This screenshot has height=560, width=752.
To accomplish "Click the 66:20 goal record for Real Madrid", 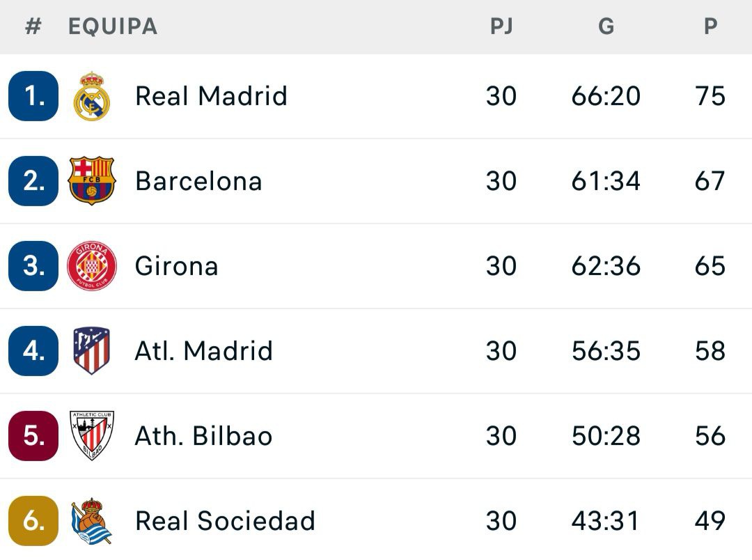I will pos(606,95).
